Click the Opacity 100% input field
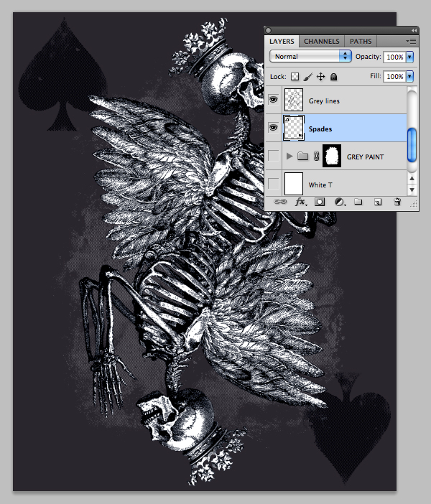The height and width of the screenshot is (504, 431). click(x=394, y=57)
